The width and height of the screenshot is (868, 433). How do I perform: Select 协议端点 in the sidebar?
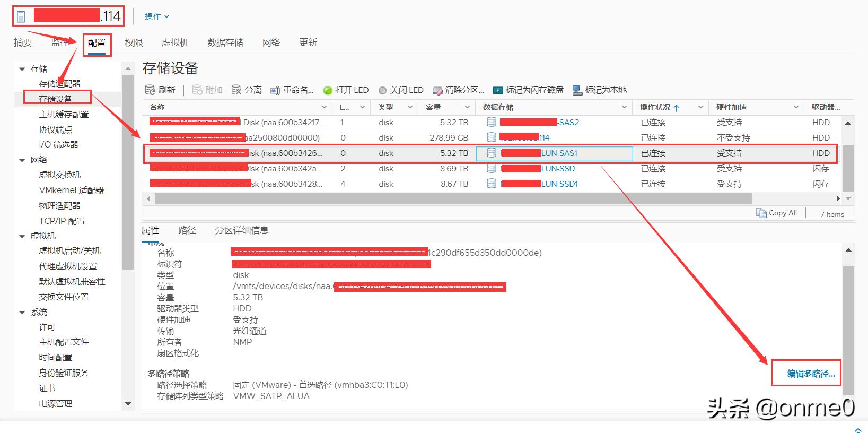tap(55, 130)
